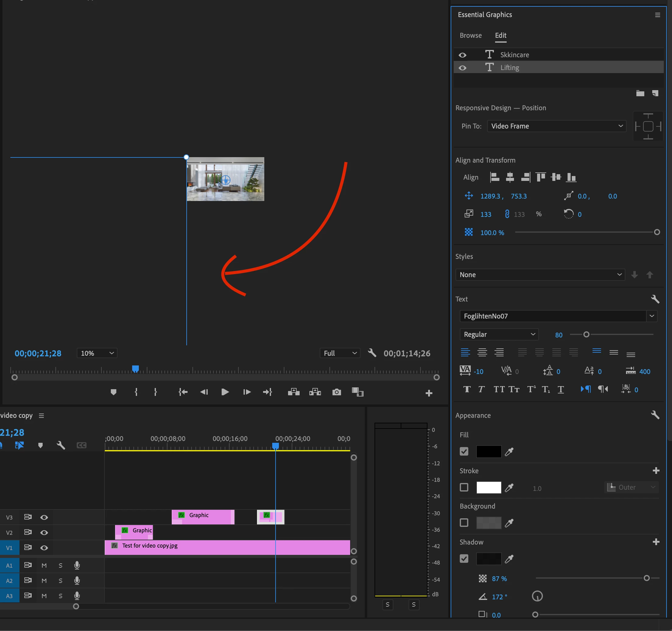The width and height of the screenshot is (672, 631).
Task: Open the timeline wrench display settings
Action: [61, 445]
